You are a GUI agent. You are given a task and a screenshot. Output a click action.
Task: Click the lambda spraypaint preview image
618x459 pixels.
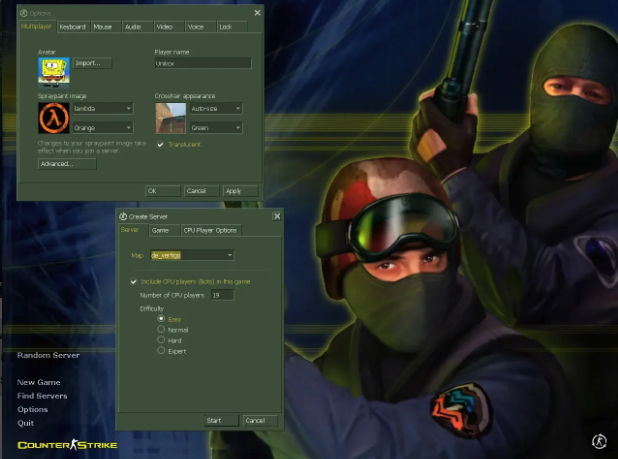pyautogui.click(x=54, y=117)
